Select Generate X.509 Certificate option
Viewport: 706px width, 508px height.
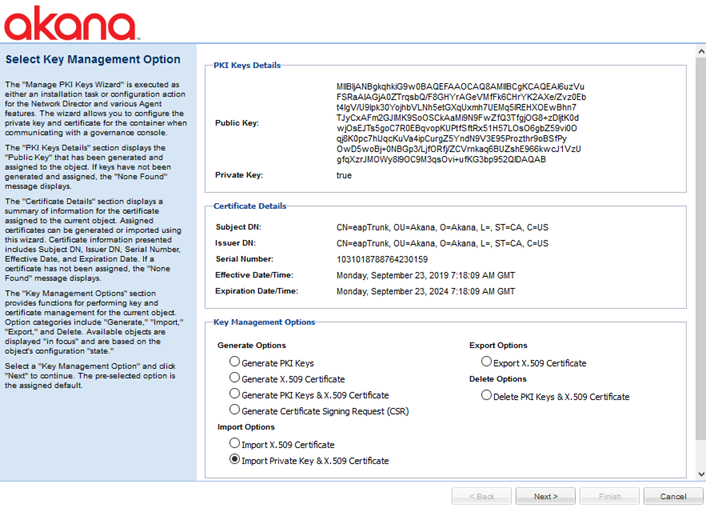tap(235, 377)
